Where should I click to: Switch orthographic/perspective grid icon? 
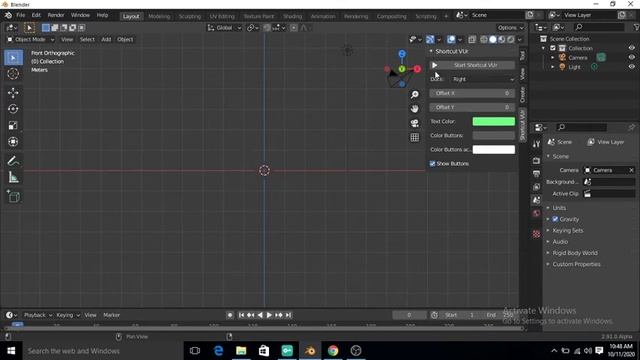[415, 138]
